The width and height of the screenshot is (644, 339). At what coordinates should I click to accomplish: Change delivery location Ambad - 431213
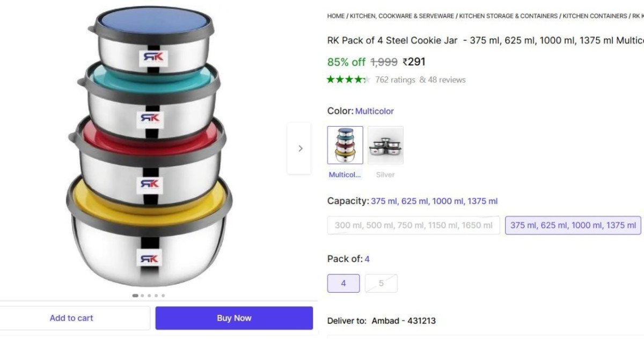pos(404,320)
